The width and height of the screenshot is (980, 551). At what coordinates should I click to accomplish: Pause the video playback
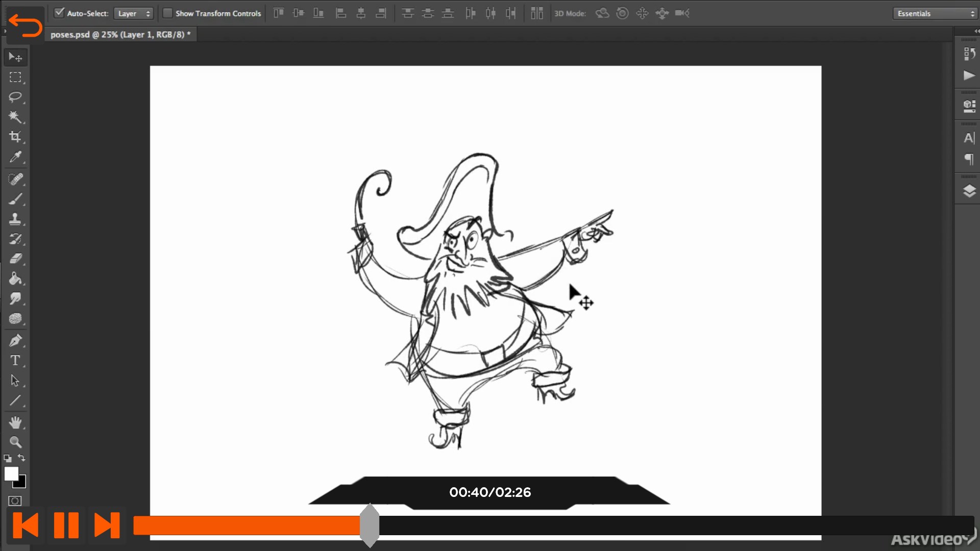[x=66, y=525]
